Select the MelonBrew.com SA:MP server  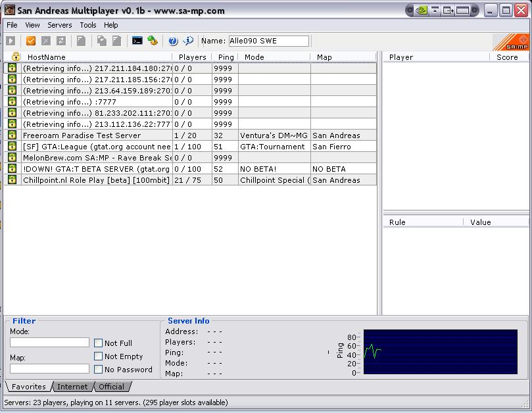coord(190,157)
